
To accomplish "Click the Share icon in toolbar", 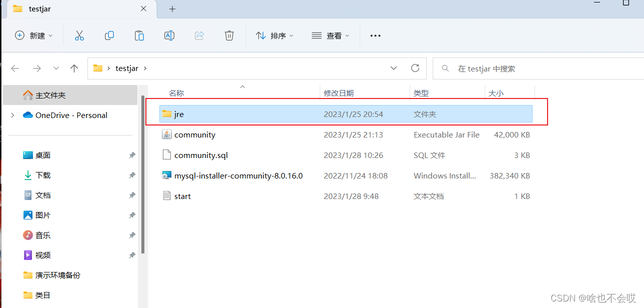I will (199, 35).
